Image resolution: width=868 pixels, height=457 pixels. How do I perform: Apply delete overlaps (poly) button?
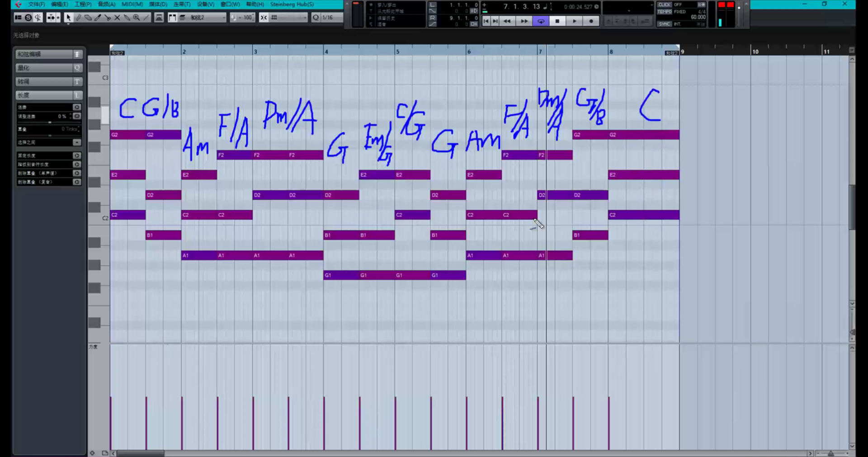click(x=77, y=182)
